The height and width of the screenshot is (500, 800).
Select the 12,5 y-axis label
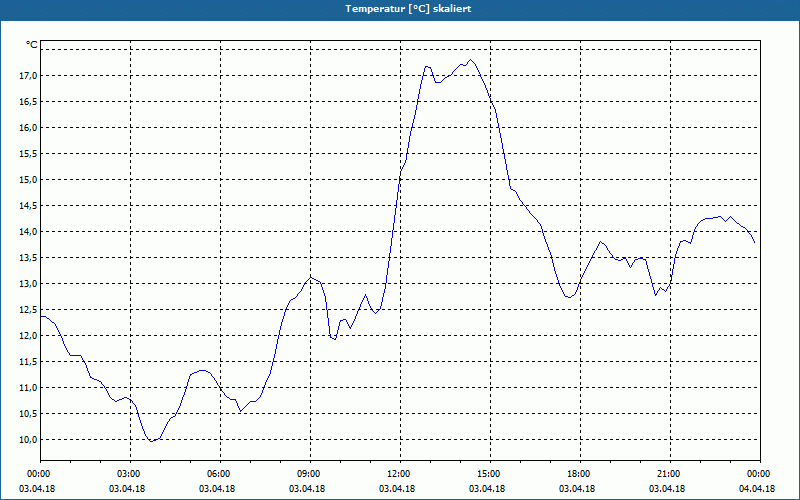pyautogui.click(x=28, y=310)
